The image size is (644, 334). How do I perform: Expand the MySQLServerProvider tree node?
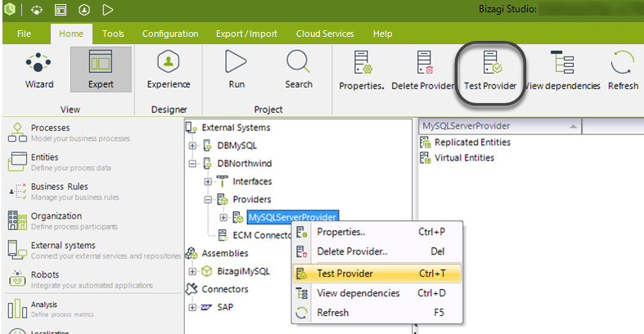tap(223, 217)
